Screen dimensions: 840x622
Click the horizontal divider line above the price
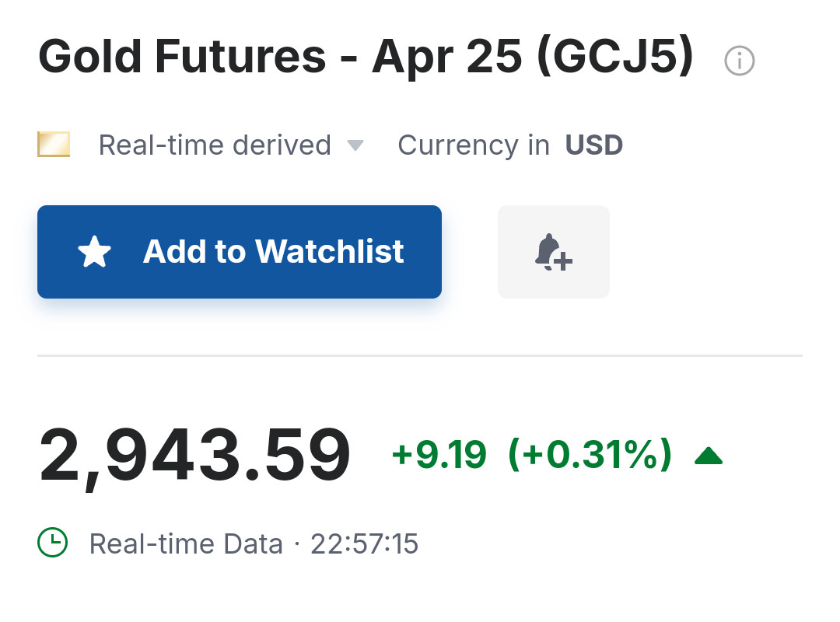(420, 355)
